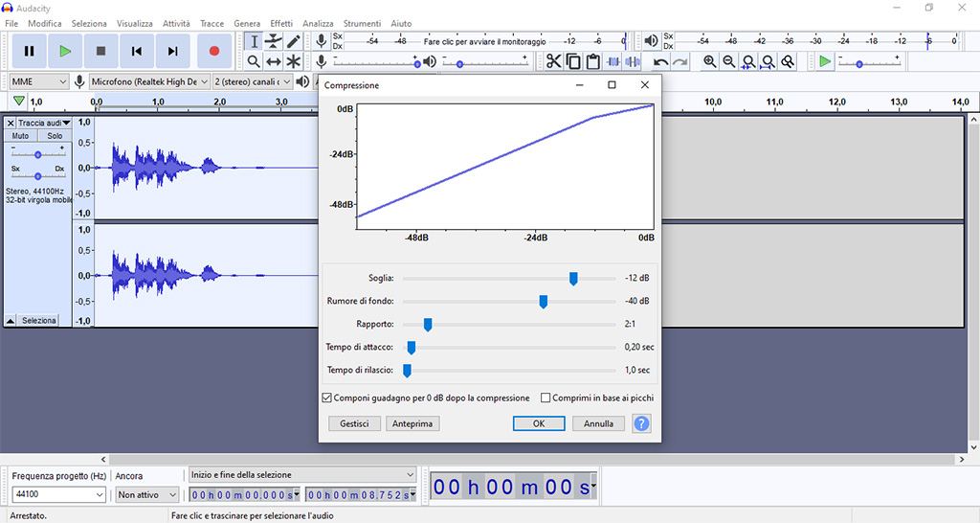The image size is (980, 523).
Task: Click the track Seleziona button
Action: pyautogui.click(x=38, y=320)
